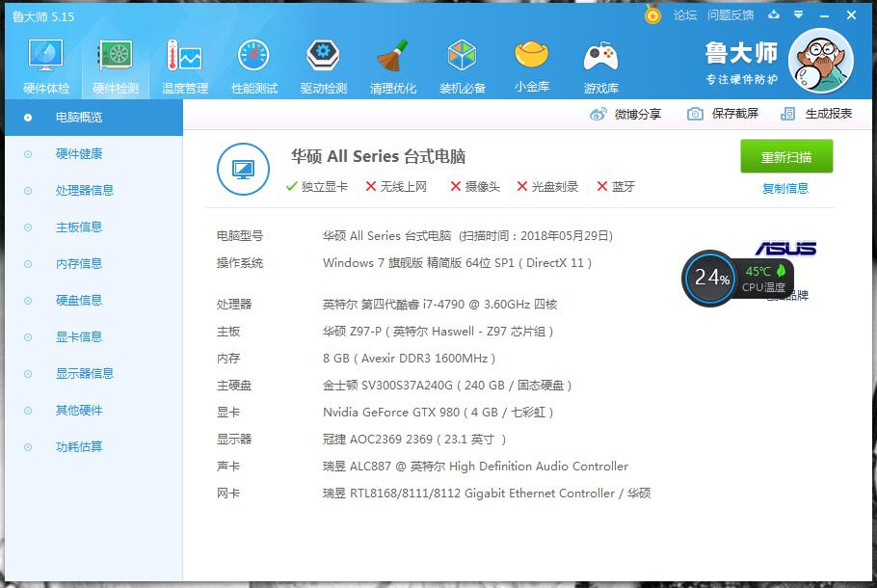Image resolution: width=877 pixels, height=588 pixels.
Task: Click the 瑞昱 ALC887 sound card value
Action: tap(475, 467)
